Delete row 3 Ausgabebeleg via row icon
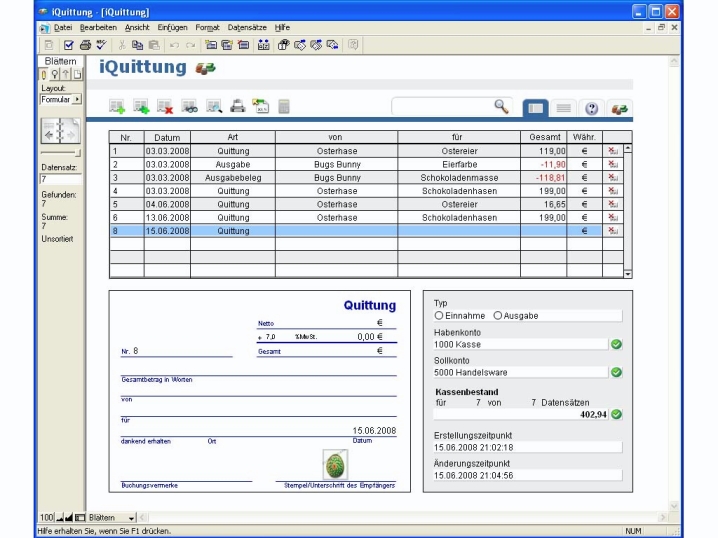This screenshot has height=538, width=718. [x=613, y=177]
